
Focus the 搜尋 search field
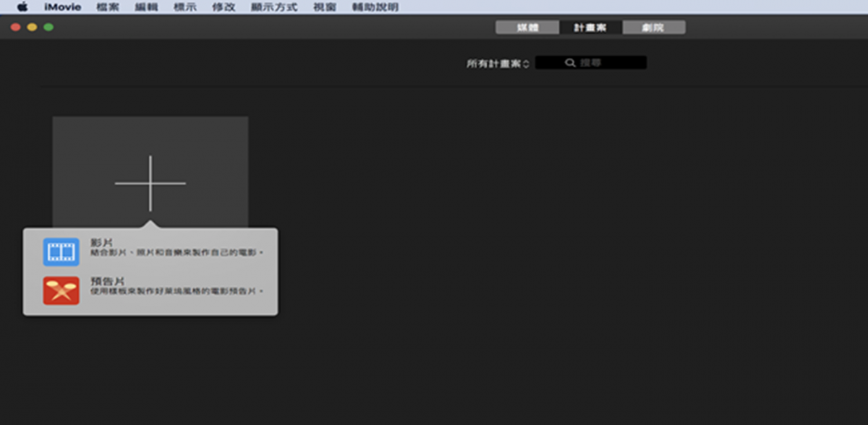click(x=608, y=64)
